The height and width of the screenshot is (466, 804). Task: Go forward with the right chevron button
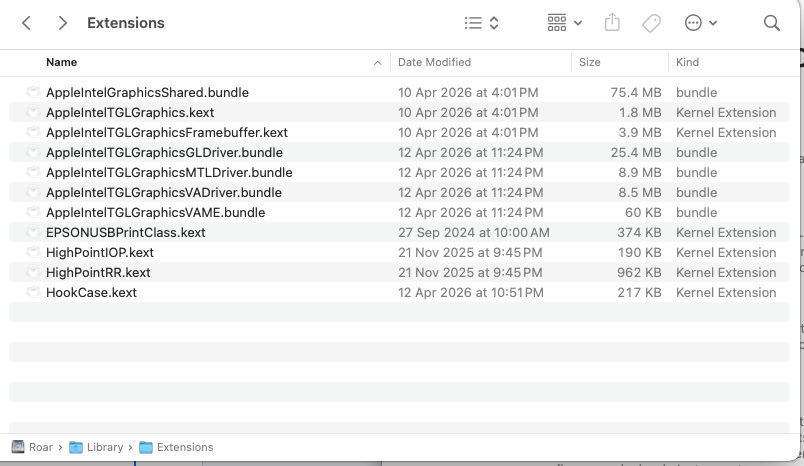62,23
